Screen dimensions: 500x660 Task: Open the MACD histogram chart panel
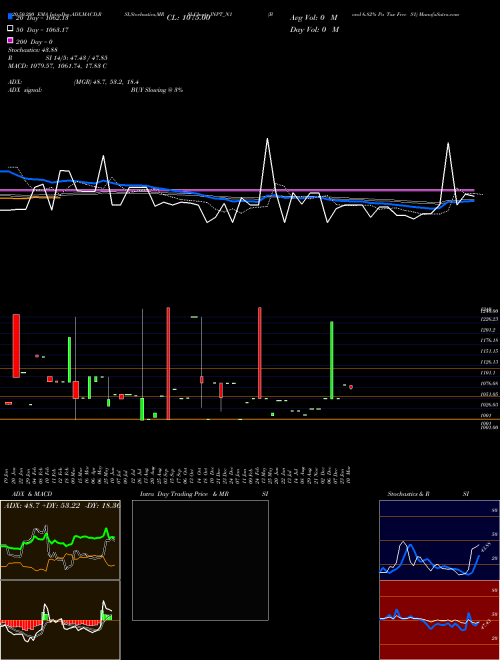60,620
